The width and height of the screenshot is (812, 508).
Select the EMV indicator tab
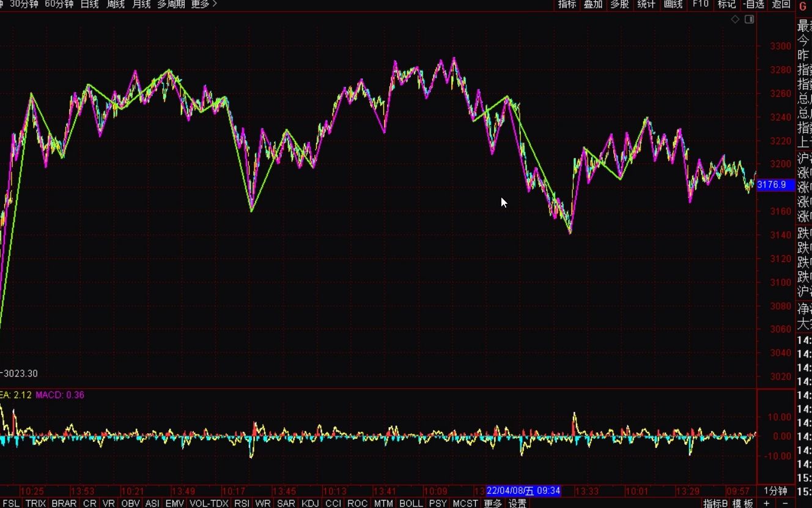tap(175, 503)
